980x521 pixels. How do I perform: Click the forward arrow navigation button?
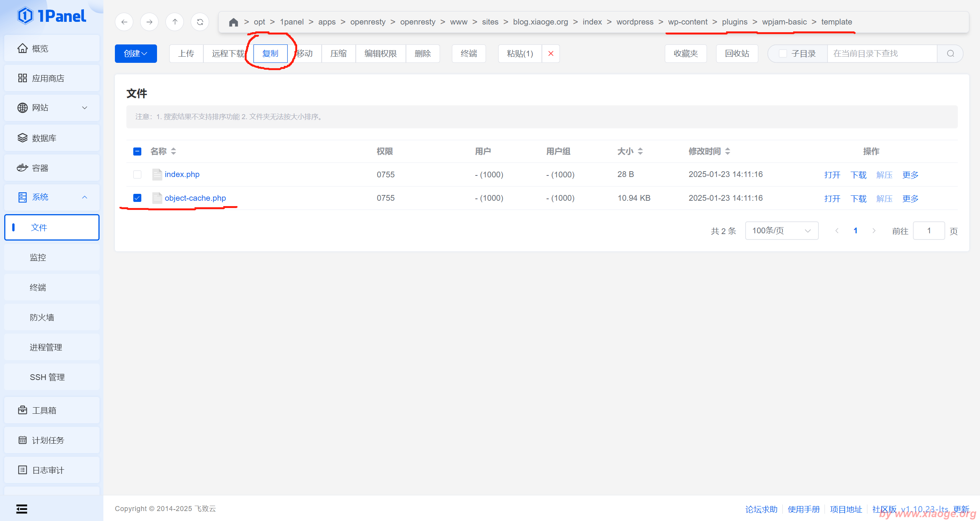[x=149, y=22]
